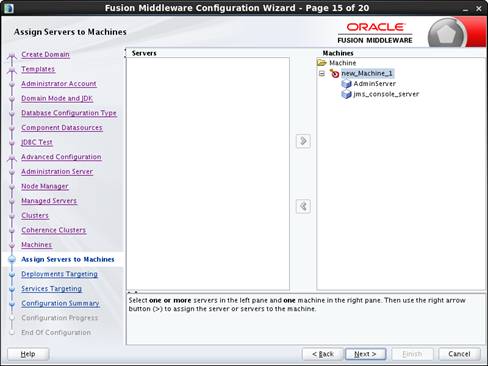
Task: Open Managed Servers step
Action: coord(49,201)
